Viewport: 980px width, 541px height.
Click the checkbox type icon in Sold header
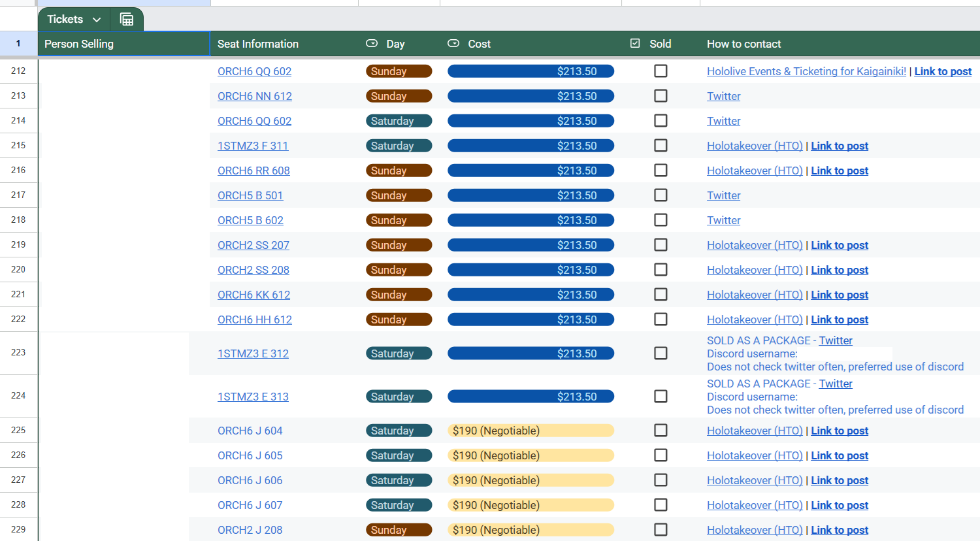[635, 44]
